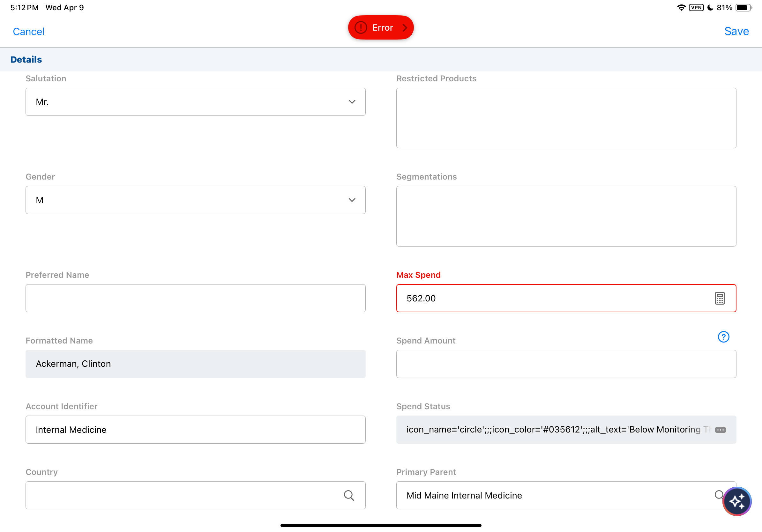Open the Gender dropdown chevron
This screenshot has width=762, height=532.
pos(352,200)
